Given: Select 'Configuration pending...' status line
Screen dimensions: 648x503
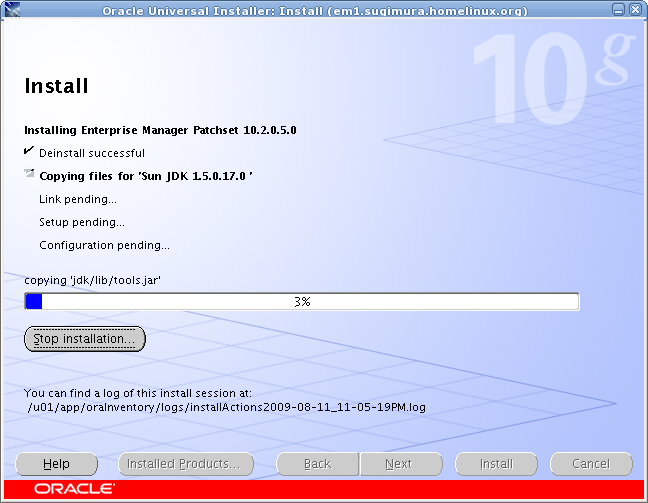Looking at the screenshot, I should pyautogui.click(x=104, y=246).
